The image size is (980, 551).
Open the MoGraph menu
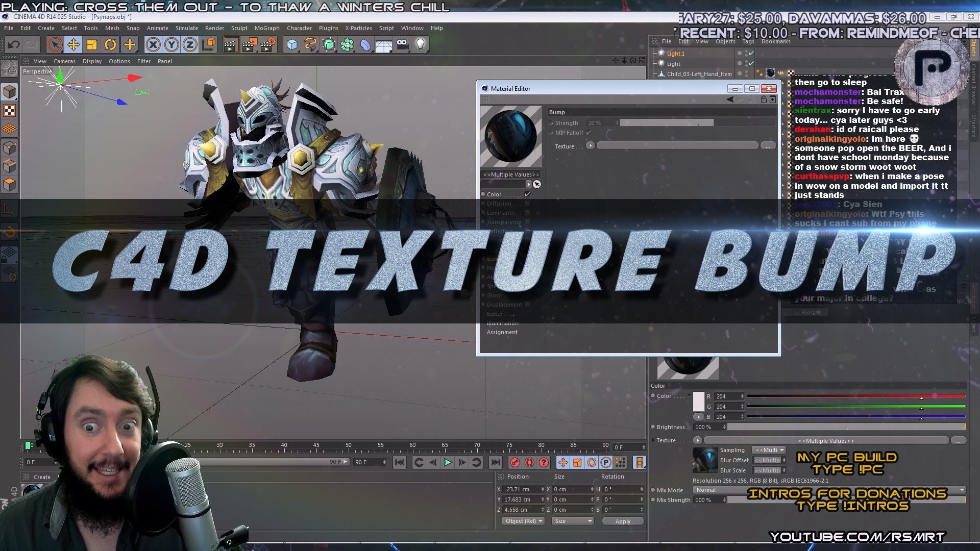pos(267,28)
